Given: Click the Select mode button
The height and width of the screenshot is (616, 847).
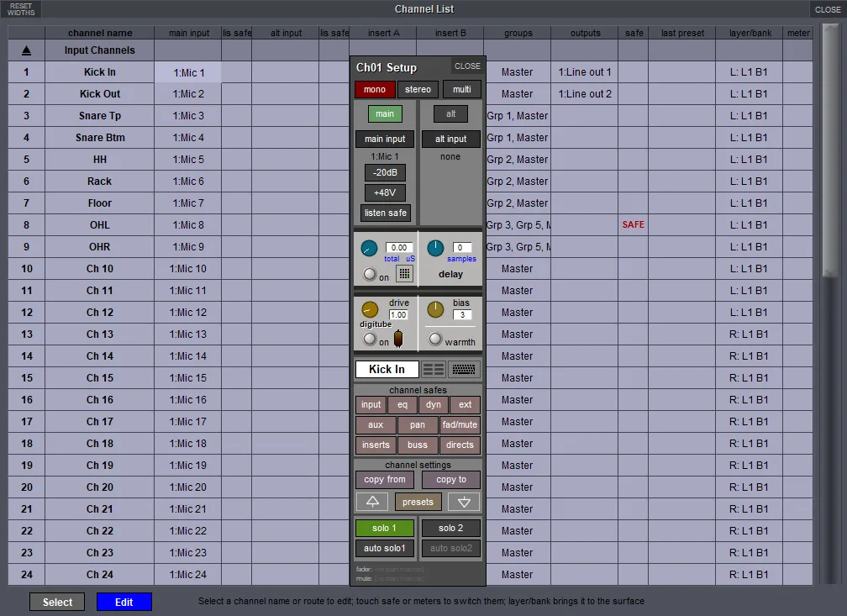Looking at the screenshot, I should [57, 602].
